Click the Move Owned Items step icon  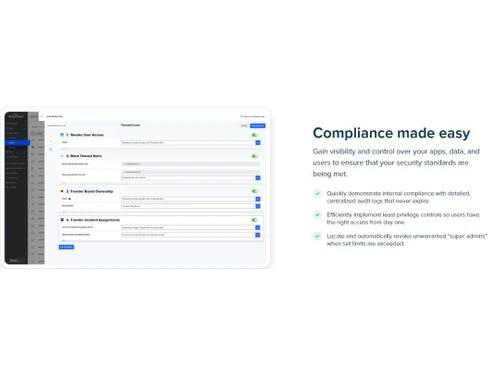[x=62, y=156]
